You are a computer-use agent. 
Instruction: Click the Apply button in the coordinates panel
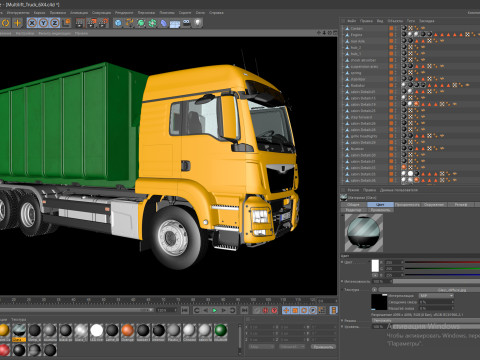click(x=323, y=347)
